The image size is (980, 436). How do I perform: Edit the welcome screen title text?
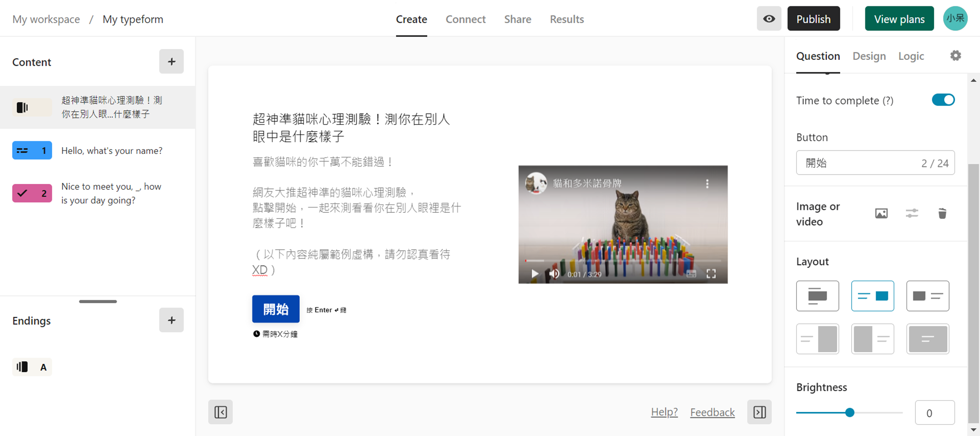pyautogui.click(x=351, y=128)
